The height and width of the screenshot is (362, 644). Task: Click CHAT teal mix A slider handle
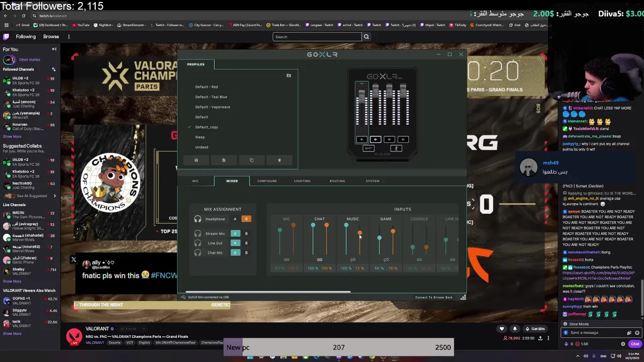pos(313,225)
